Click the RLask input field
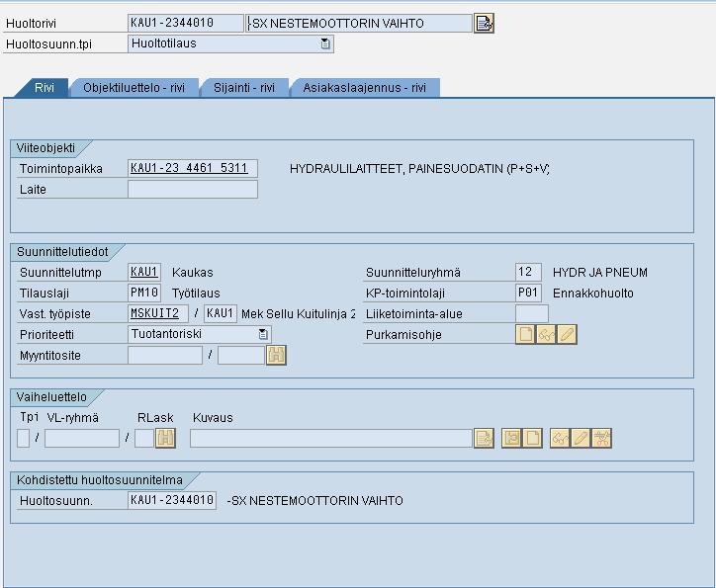 [144, 439]
